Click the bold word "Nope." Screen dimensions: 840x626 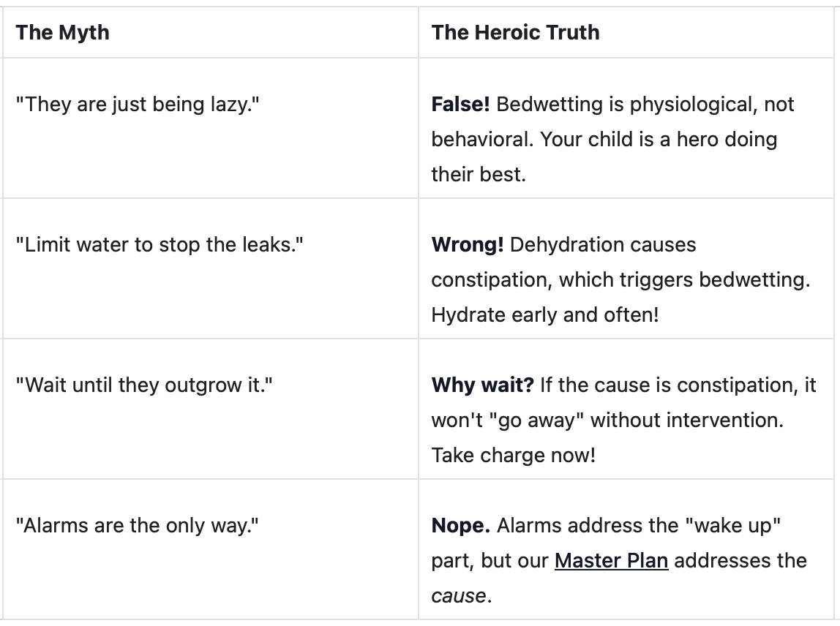(x=461, y=525)
